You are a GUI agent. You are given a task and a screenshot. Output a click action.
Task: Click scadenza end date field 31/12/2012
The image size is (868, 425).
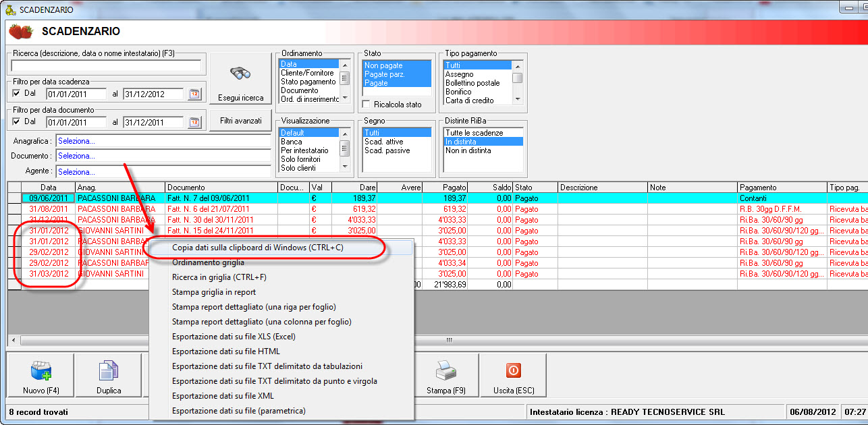tap(153, 94)
